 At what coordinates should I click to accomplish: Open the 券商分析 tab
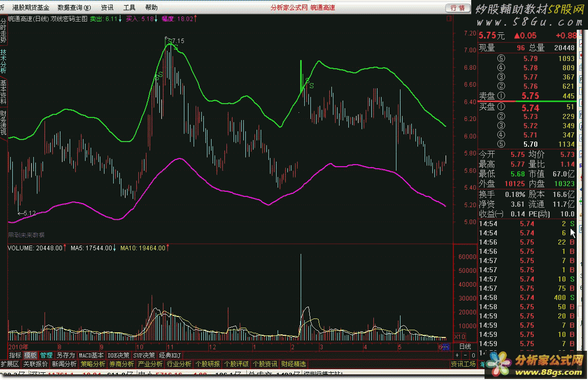(x=121, y=364)
